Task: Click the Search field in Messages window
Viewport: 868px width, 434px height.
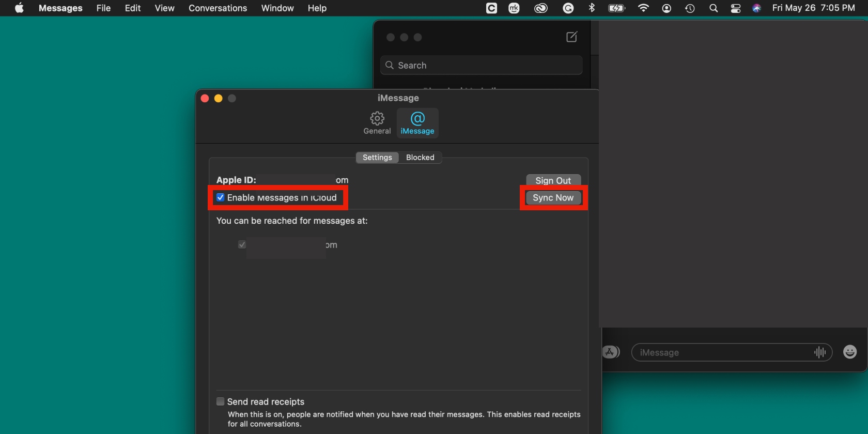Action: tap(482, 65)
